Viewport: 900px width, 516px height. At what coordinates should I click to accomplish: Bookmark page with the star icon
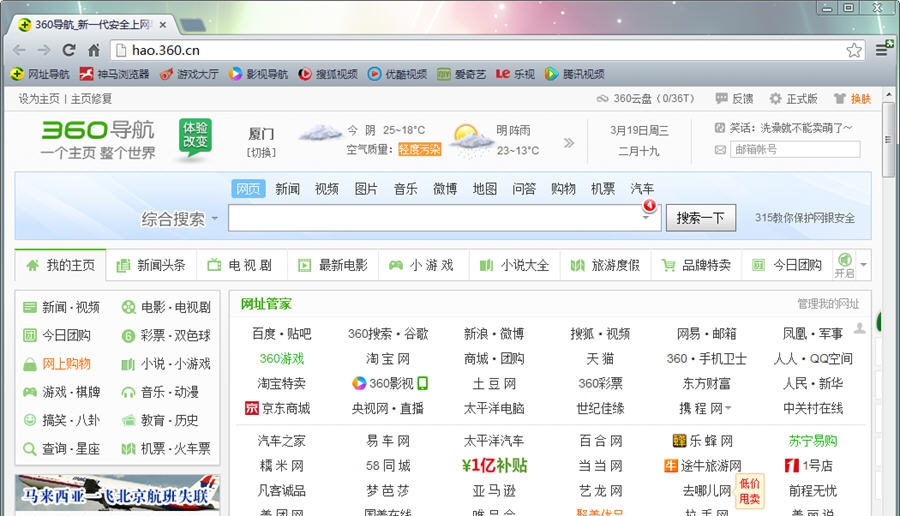pyautogui.click(x=854, y=51)
